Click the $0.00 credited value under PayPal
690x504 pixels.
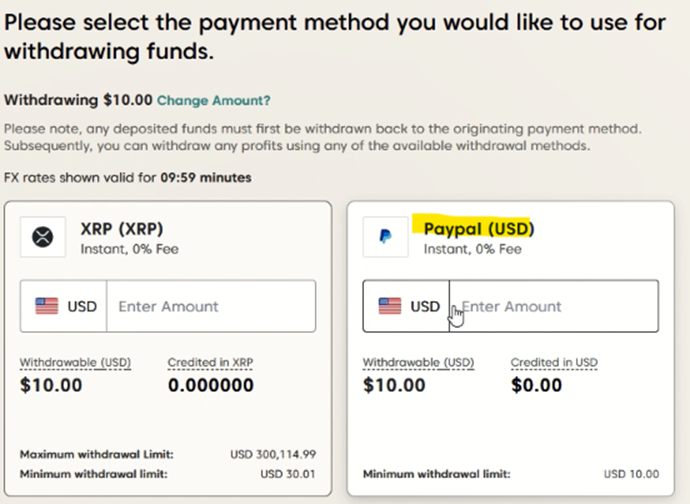point(536,385)
